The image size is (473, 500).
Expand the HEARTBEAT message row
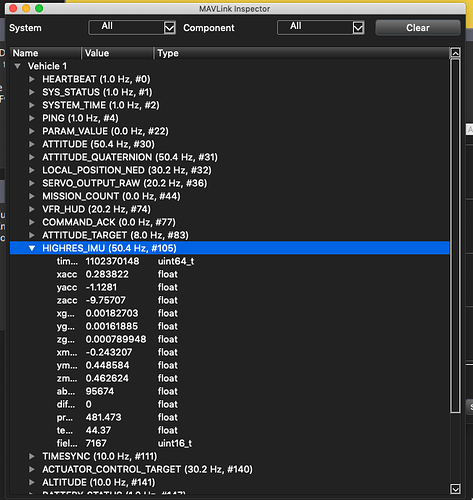[x=32, y=79]
